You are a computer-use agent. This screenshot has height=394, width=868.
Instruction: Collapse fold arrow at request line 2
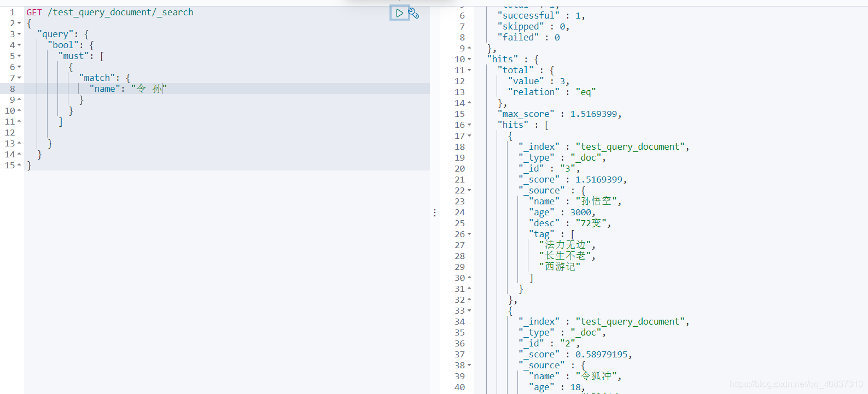point(19,23)
